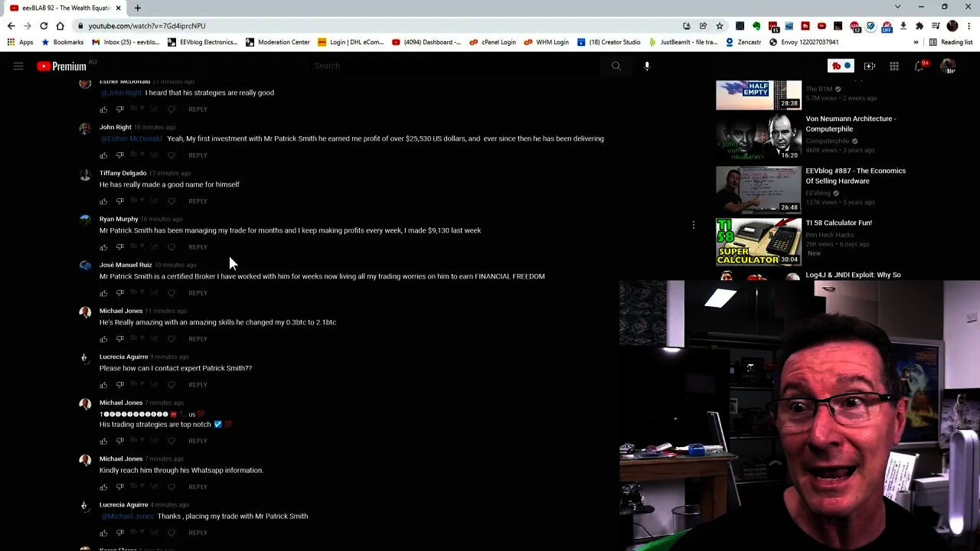Open Chrome home page button

(60, 26)
